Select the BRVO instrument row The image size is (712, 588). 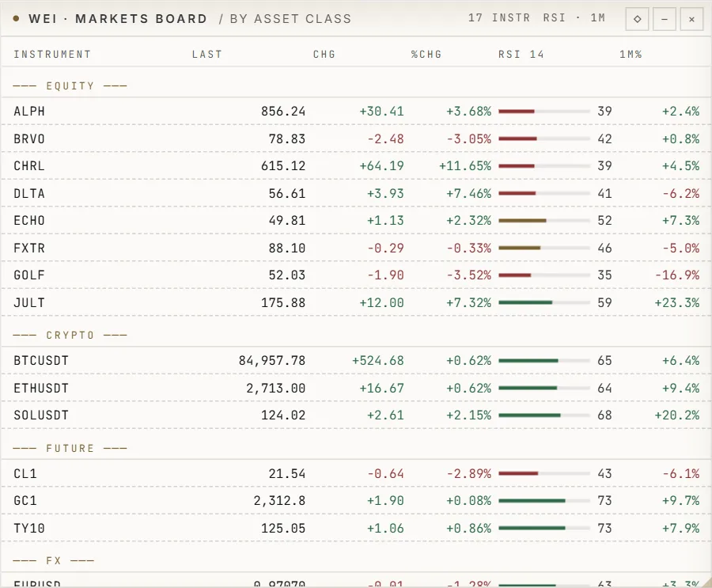point(356,138)
